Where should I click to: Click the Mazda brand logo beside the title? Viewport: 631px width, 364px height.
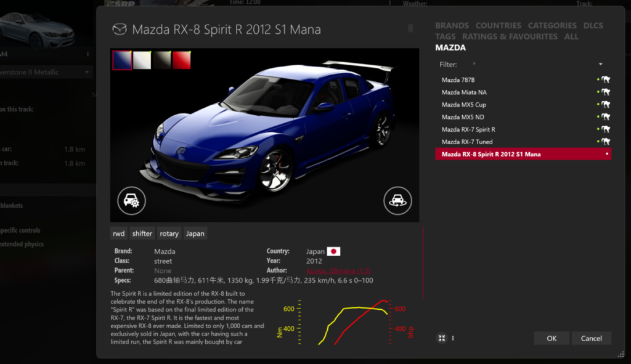click(119, 30)
